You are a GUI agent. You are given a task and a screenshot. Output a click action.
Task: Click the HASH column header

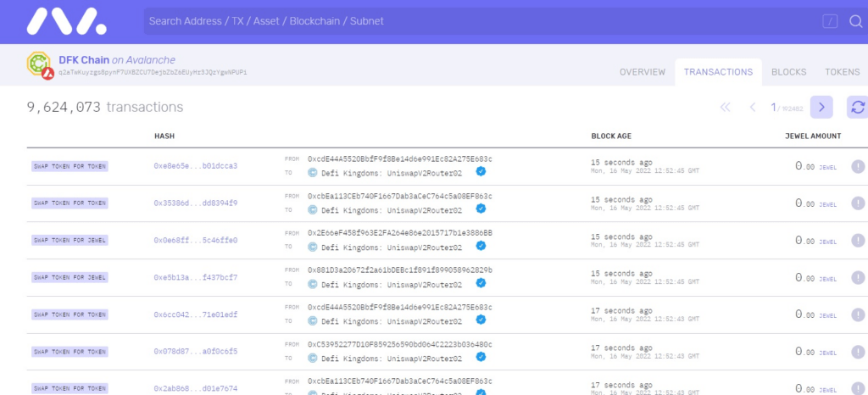[x=164, y=136]
